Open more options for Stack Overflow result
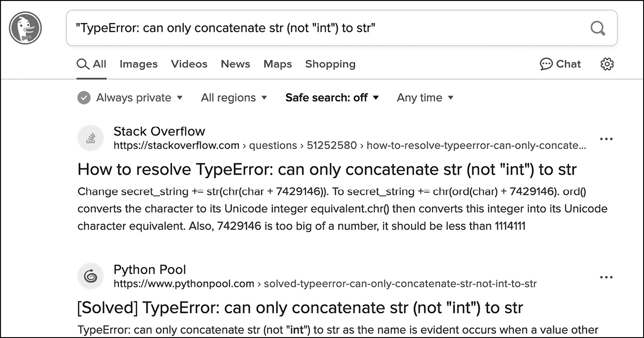This screenshot has height=338, width=644. (x=606, y=139)
